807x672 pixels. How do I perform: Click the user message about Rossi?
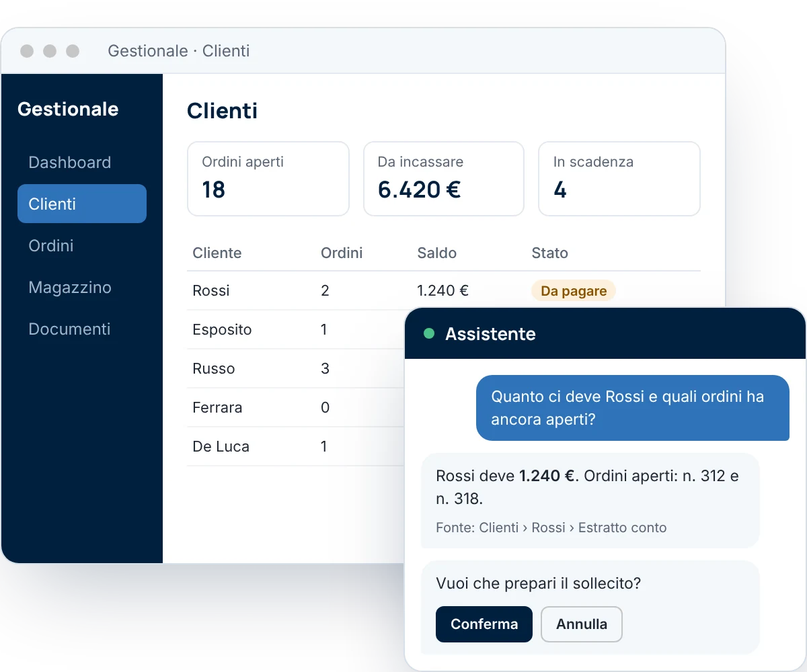633,408
